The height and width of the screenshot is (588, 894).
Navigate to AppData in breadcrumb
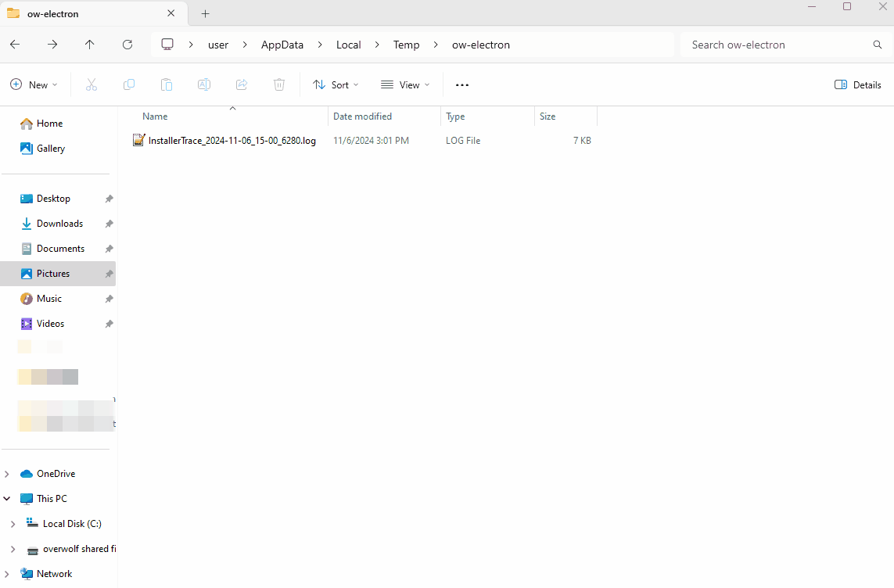pos(282,45)
